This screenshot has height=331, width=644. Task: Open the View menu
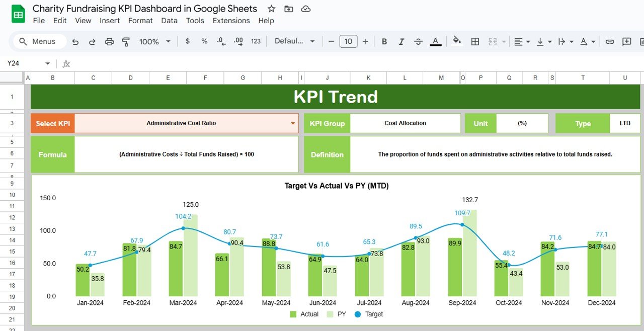(x=83, y=21)
